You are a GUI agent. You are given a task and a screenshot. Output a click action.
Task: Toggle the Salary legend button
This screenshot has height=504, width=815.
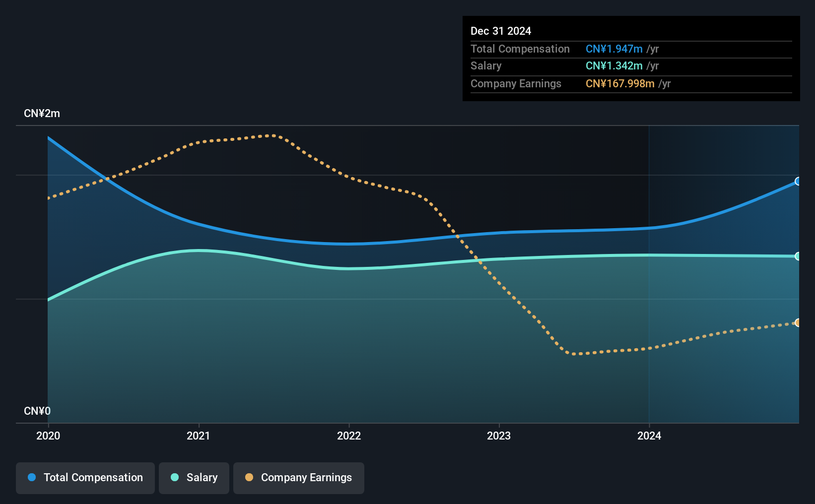pyautogui.click(x=194, y=478)
